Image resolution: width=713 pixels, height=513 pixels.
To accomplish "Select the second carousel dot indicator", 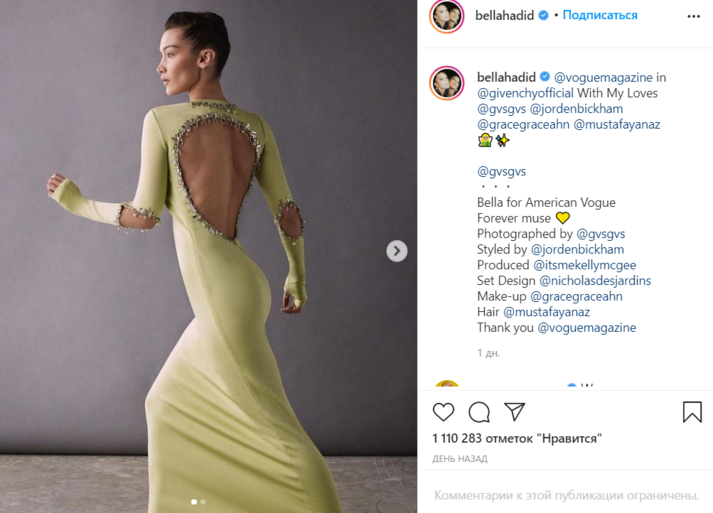I will point(203,502).
